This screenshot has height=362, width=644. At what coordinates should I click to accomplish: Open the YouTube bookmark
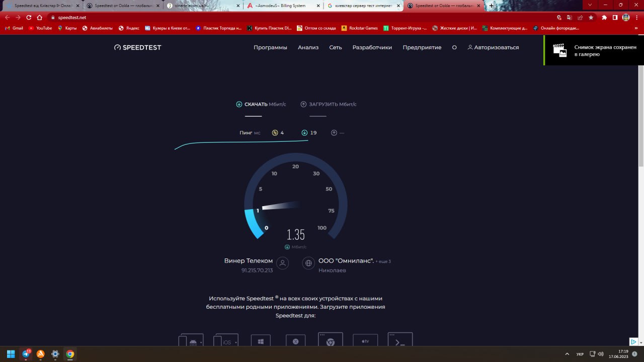[x=40, y=28]
